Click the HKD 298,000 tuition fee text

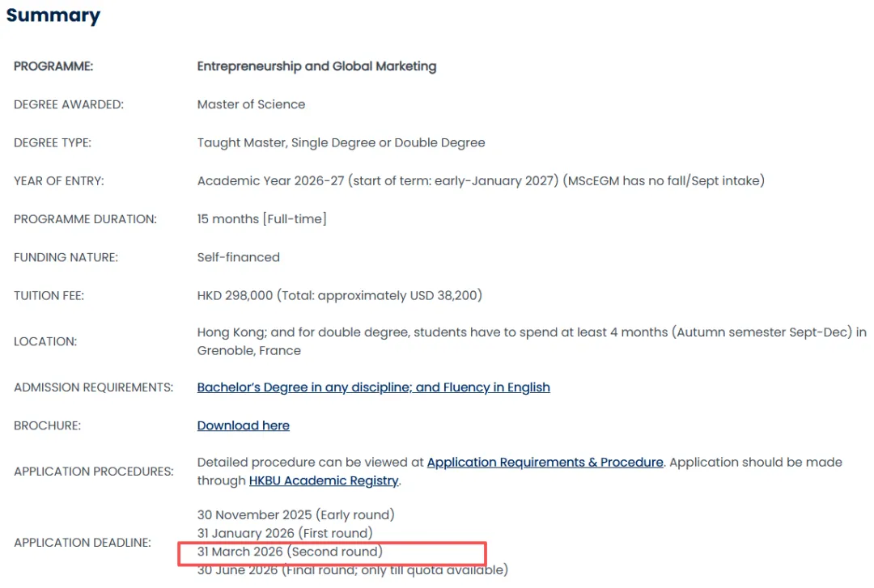[339, 295]
